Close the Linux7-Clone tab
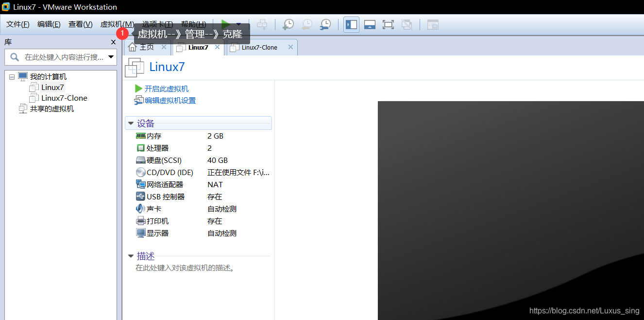The image size is (644, 320). (x=290, y=47)
